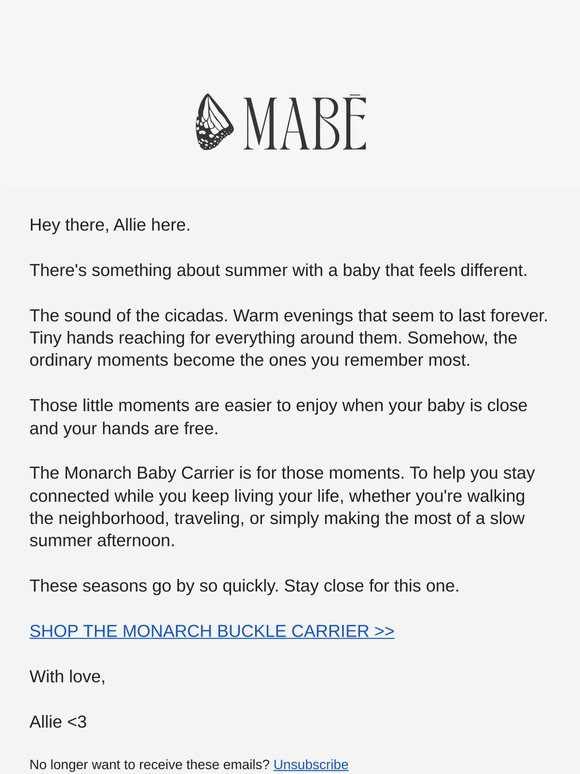Click the "Those little moments" paragraph

point(278,417)
